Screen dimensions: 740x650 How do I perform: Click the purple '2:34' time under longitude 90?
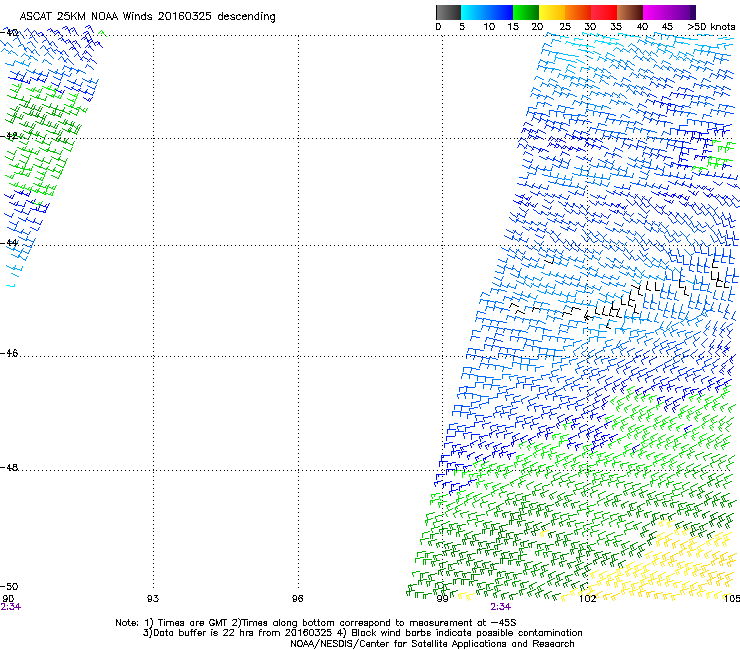point(10,607)
